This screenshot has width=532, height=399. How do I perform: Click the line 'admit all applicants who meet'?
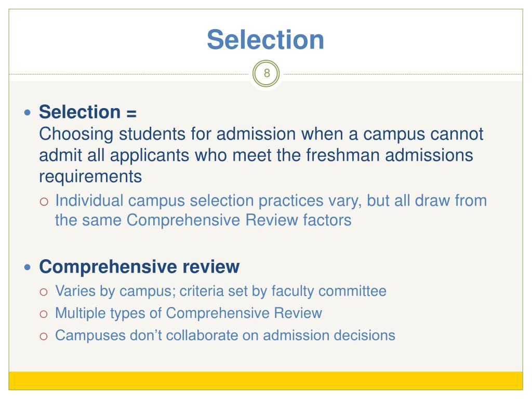pos(256,155)
